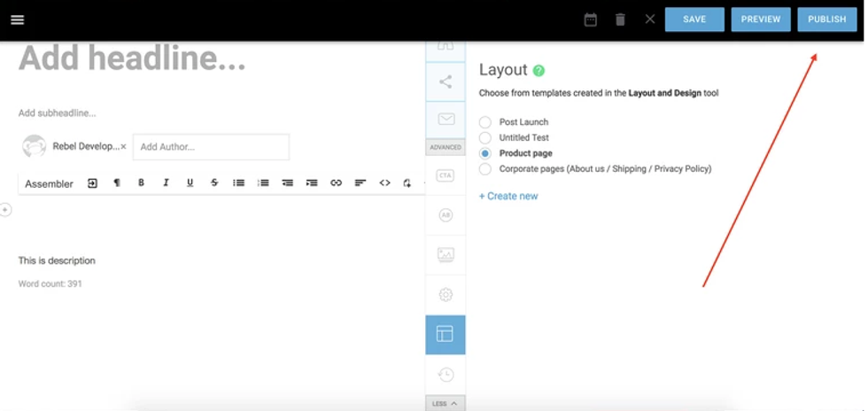Collapse sidebar with the LESS chevron
868x411 pixels.
(446, 403)
